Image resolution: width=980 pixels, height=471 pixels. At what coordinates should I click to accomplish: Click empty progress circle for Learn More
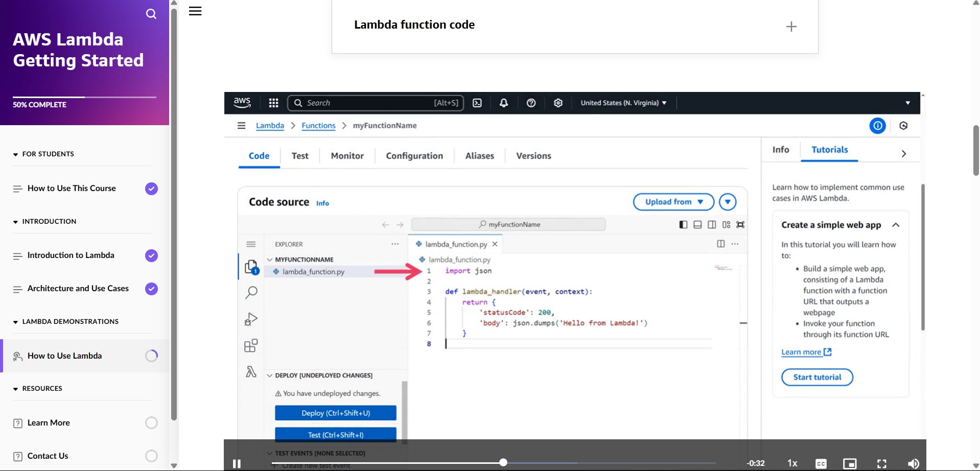151,423
